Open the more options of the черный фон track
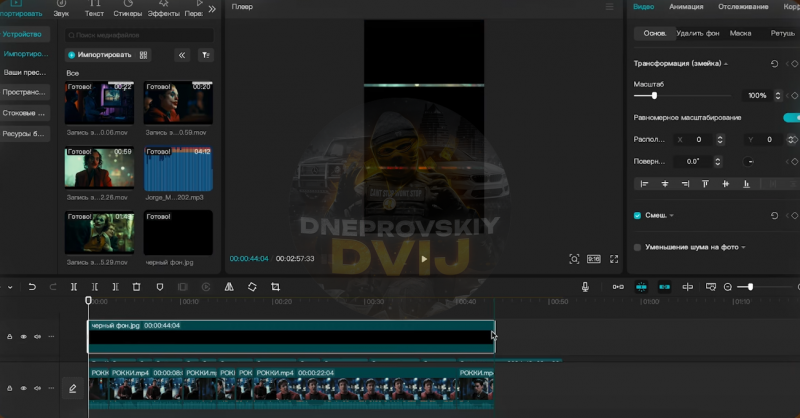Viewport: 800px width, 418px height. (51, 336)
